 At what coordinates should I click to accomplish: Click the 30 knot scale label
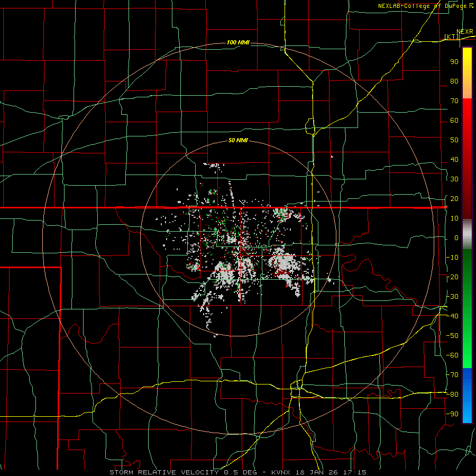tap(454, 179)
